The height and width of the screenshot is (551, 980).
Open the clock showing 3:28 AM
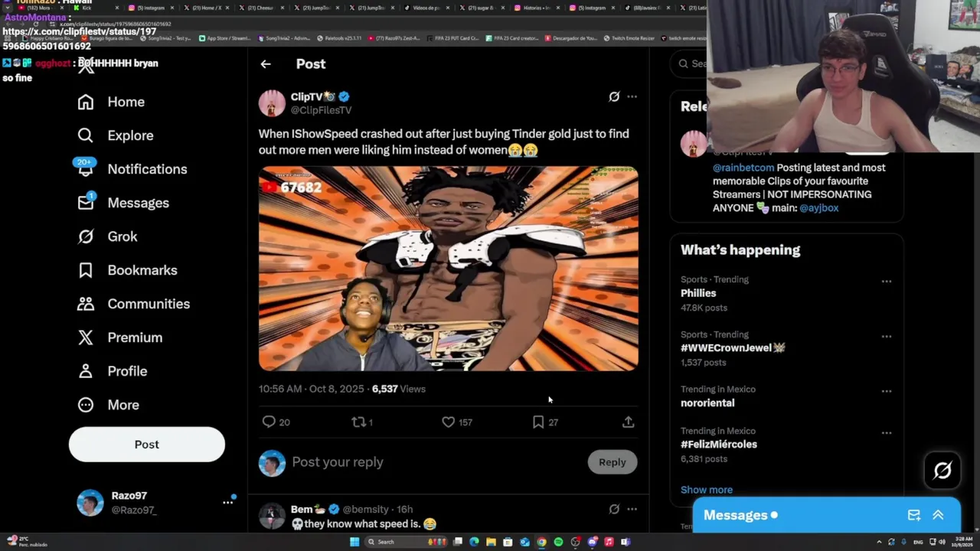coord(963,542)
